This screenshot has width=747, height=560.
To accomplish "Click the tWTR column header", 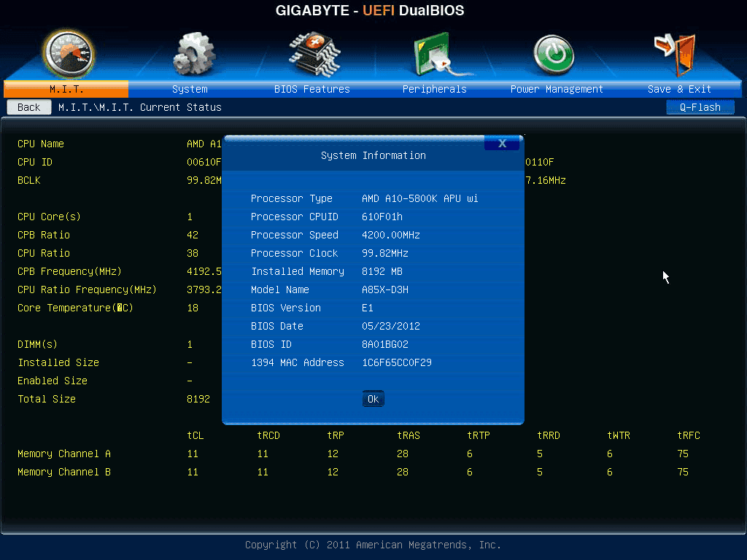I will pos(619,435).
